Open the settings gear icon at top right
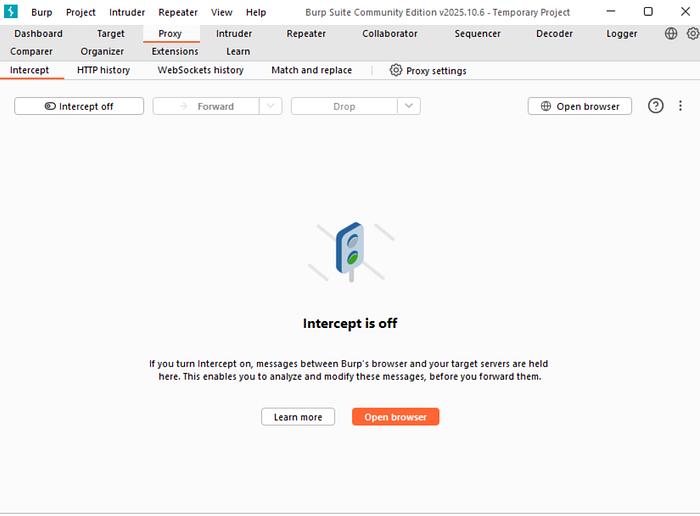Image resolution: width=700 pixels, height=516 pixels. [x=693, y=33]
